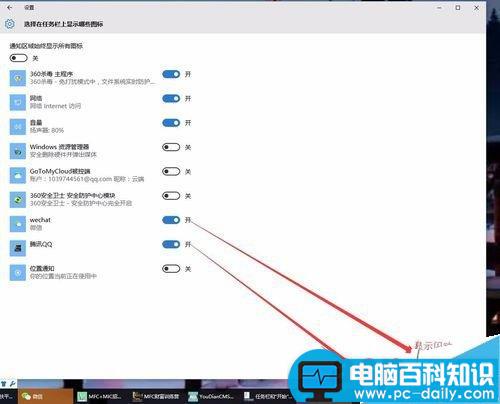Click the 360安全卫士 shield icon
Viewport: 500px width, 404px height.
[18, 200]
